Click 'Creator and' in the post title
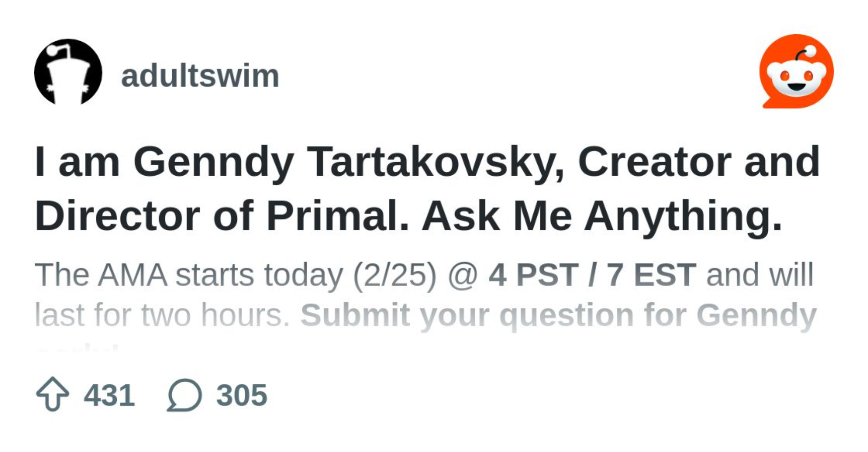The width and height of the screenshot is (868, 452). click(699, 162)
